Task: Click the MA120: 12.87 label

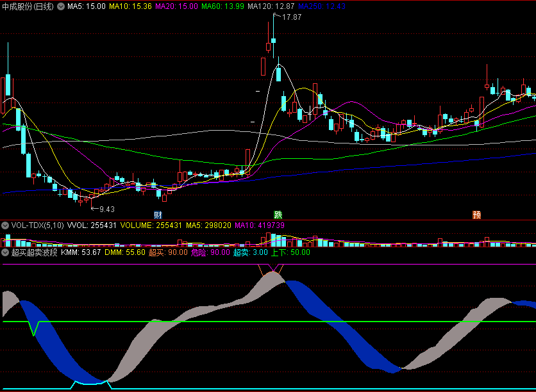Action: pyautogui.click(x=271, y=6)
